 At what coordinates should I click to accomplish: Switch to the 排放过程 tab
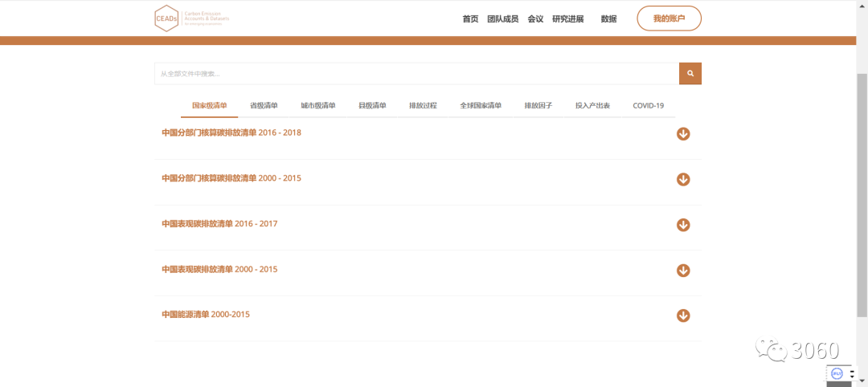[423, 106]
